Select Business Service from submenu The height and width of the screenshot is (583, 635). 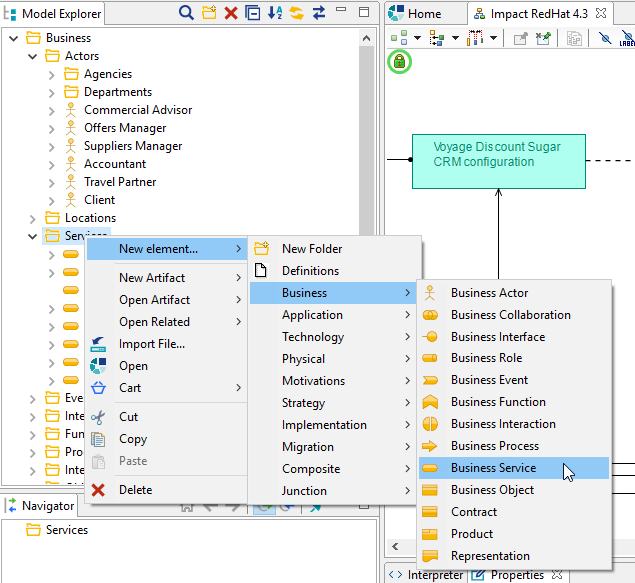[493, 468]
